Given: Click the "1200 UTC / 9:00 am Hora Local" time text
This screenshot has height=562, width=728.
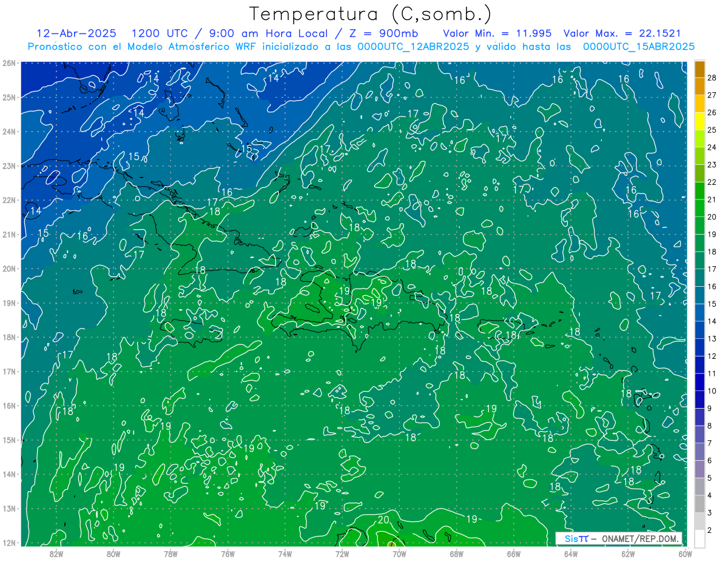Looking at the screenshot, I should click(x=229, y=33).
